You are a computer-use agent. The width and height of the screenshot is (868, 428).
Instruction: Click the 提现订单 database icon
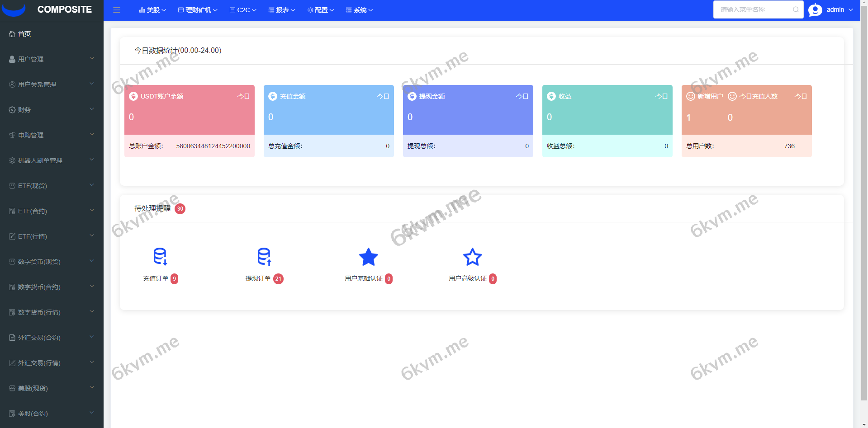click(x=264, y=256)
